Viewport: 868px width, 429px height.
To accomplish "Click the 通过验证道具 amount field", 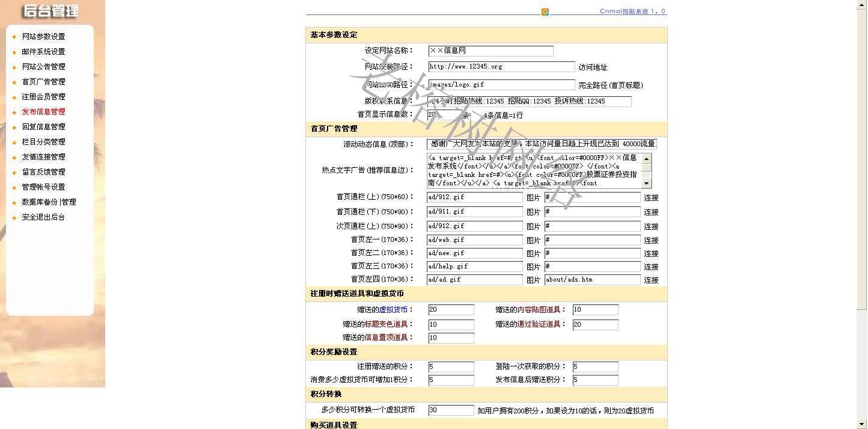I will [596, 325].
